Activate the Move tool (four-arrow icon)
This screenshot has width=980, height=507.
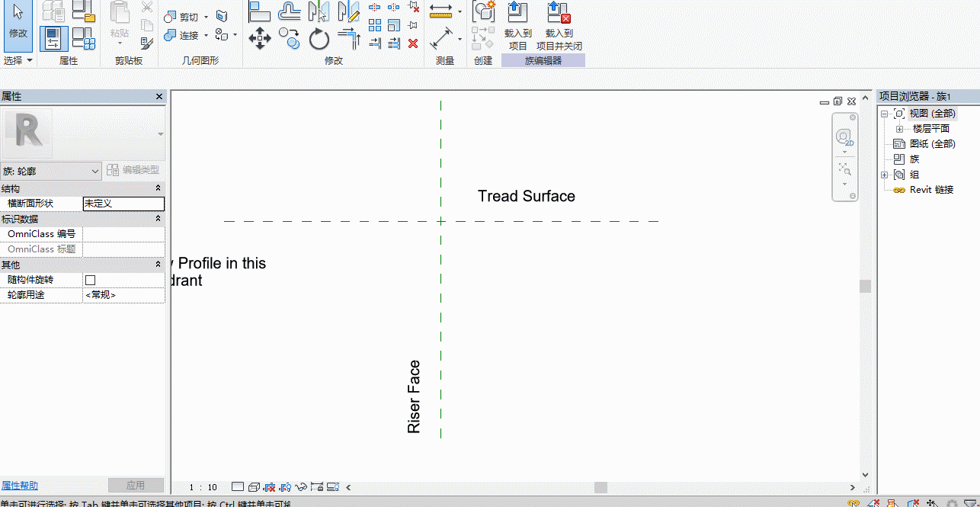[x=260, y=38]
